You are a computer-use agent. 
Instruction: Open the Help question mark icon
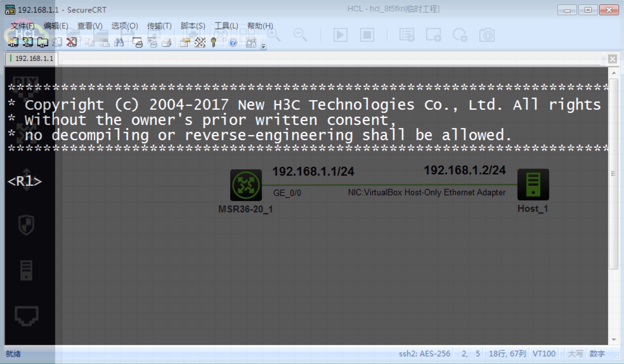(233, 42)
